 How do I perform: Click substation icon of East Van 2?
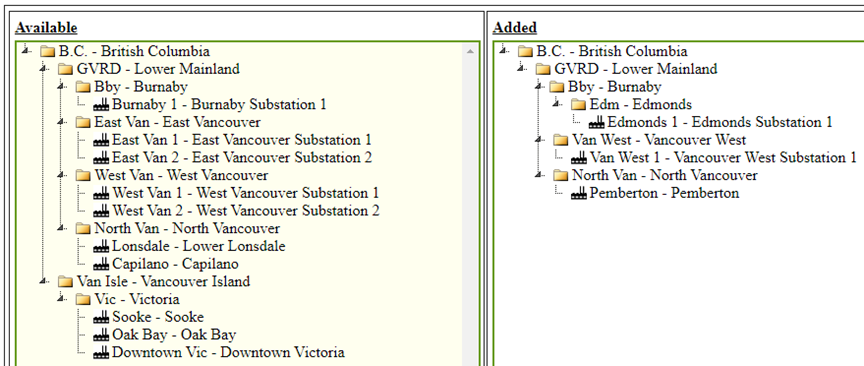coord(101,158)
